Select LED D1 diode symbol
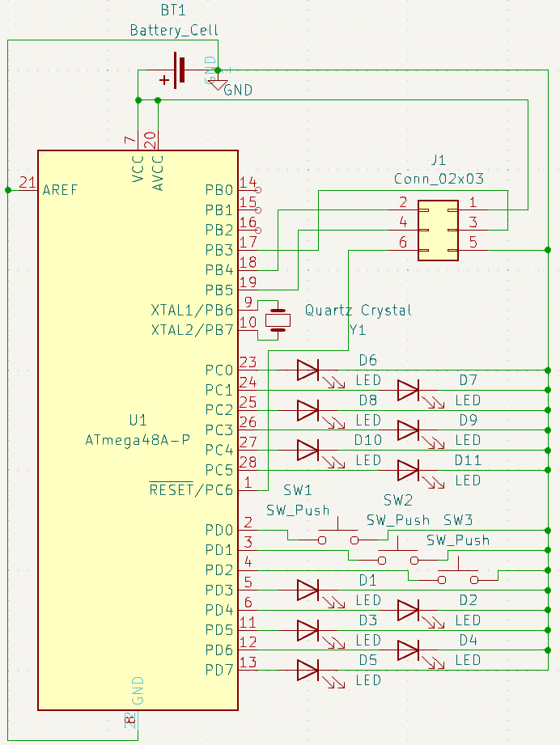This screenshot has height=745, width=560. tap(308, 590)
